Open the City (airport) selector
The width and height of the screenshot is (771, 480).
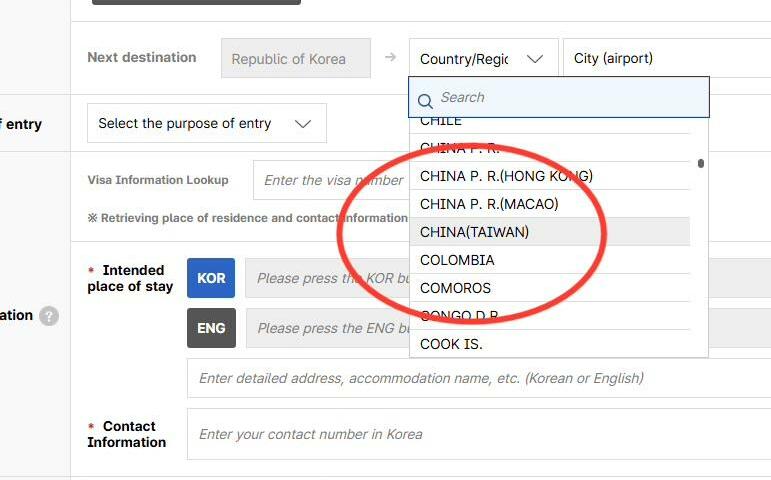coord(665,59)
